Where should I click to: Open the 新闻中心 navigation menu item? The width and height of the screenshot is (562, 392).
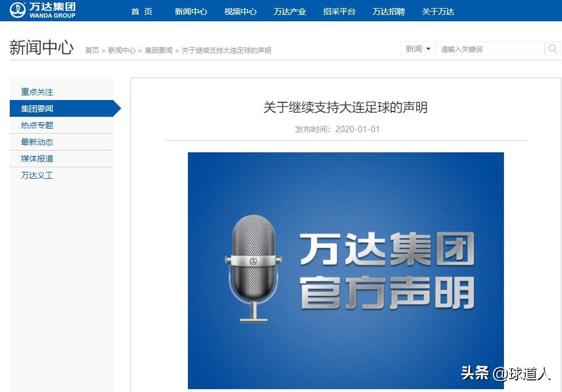pos(190,11)
